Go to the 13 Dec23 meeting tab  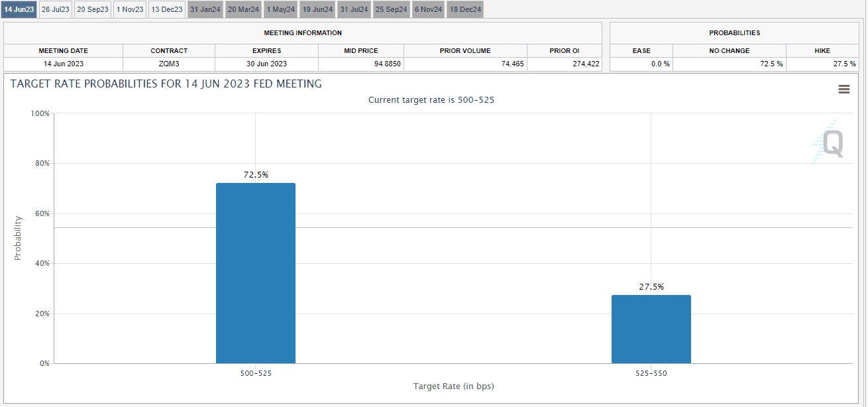click(166, 9)
